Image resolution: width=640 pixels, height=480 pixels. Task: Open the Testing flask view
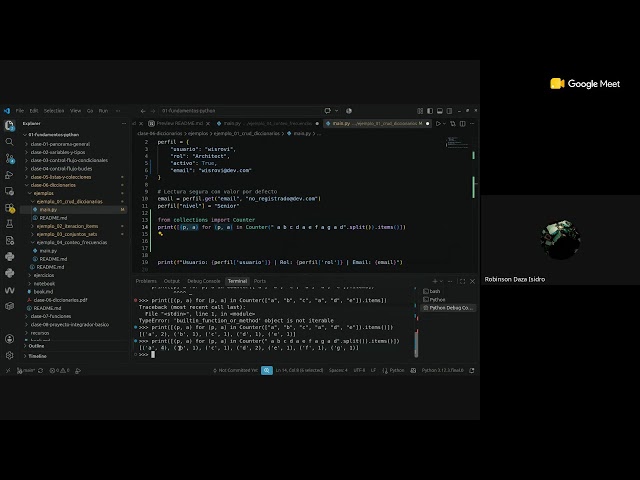[9, 224]
